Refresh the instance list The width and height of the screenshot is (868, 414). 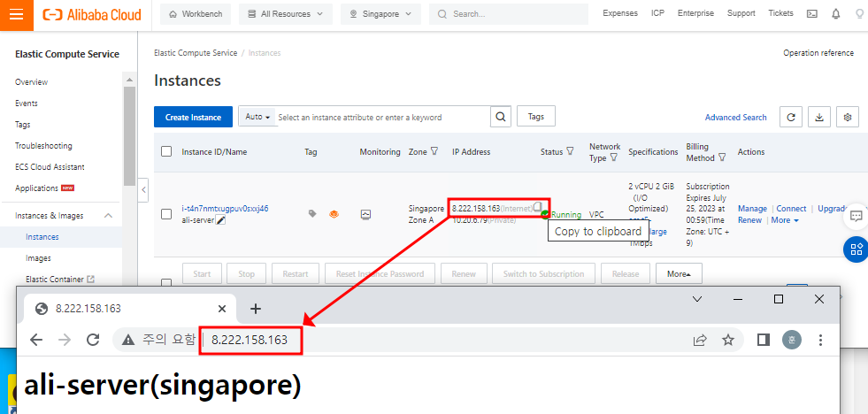pos(791,117)
